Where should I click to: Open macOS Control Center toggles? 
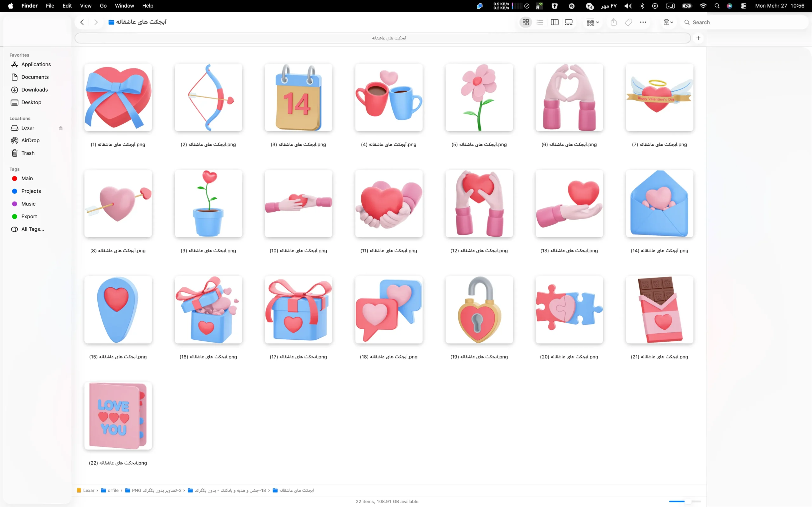(x=743, y=6)
